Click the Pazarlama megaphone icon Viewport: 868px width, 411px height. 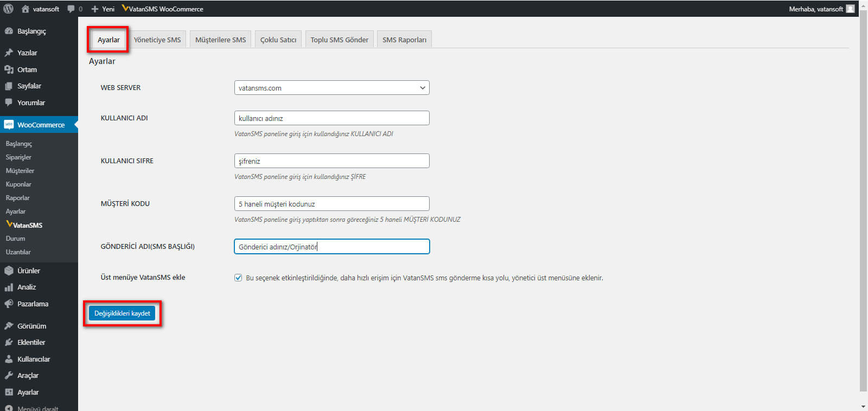[x=9, y=304]
